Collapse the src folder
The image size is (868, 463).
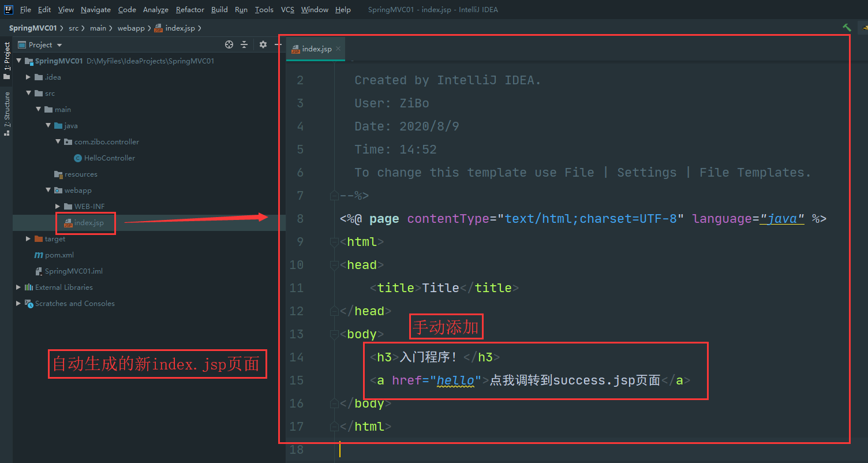(x=28, y=93)
